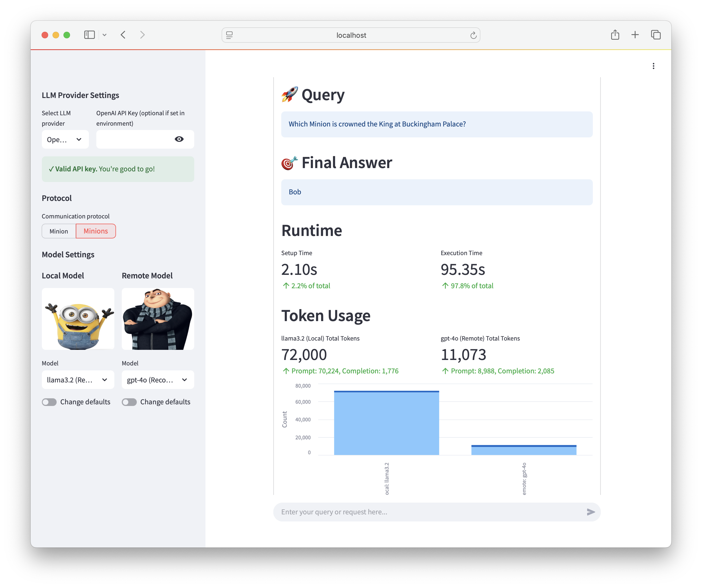
Task: Open the Select LLM provider dropdown
Action: point(65,140)
